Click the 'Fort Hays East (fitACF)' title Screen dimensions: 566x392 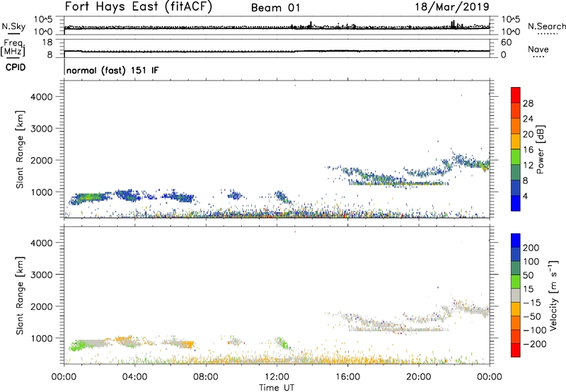point(138,6)
